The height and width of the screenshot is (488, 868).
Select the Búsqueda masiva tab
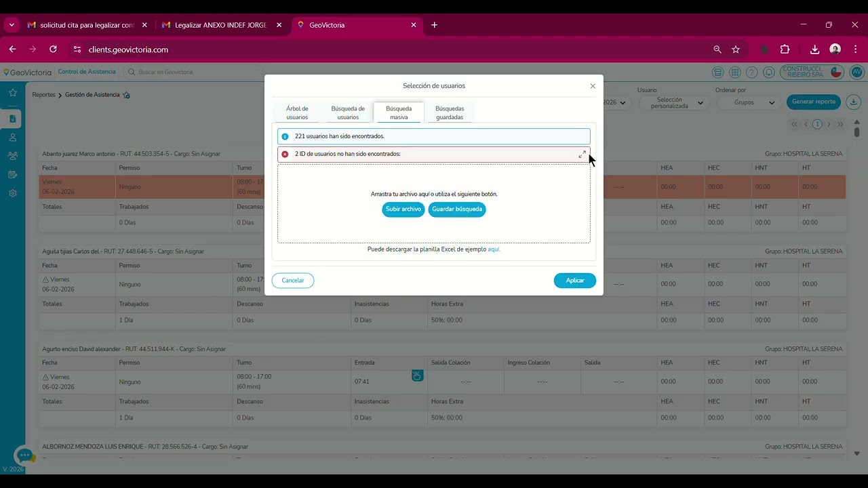[x=399, y=113]
